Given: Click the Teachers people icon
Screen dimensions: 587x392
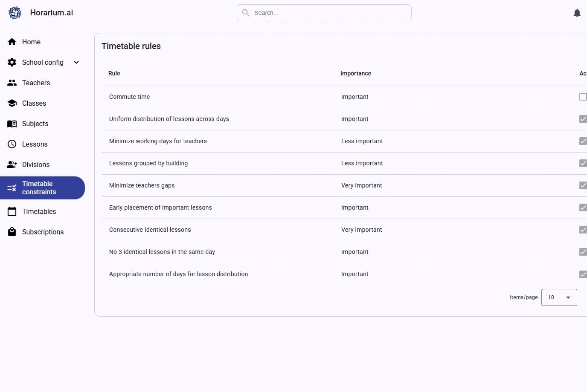Looking at the screenshot, I should point(12,83).
